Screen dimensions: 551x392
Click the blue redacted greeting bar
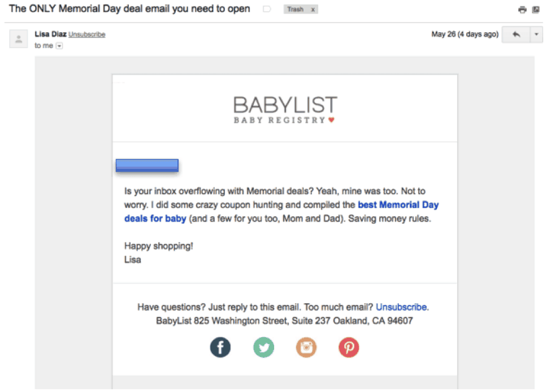147,165
